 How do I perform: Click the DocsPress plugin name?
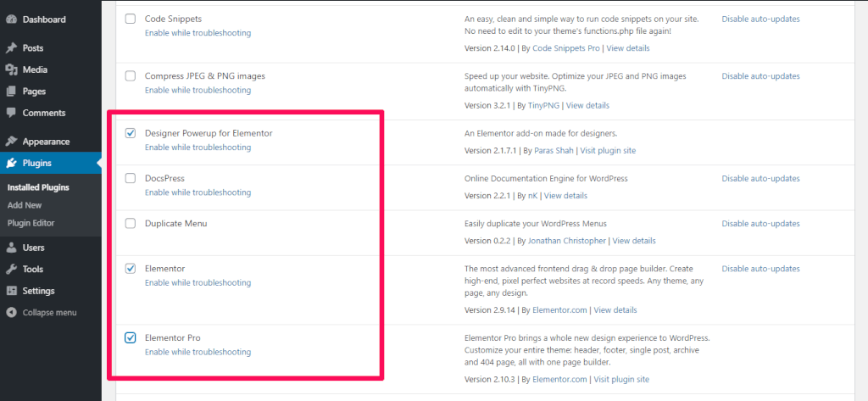pyautogui.click(x=164, y=178)
